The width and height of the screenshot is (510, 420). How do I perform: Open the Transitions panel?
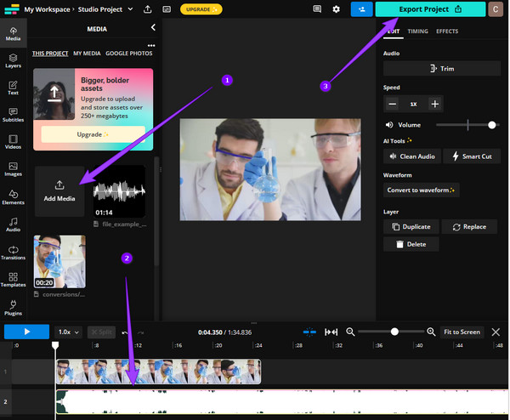(13, 253)
